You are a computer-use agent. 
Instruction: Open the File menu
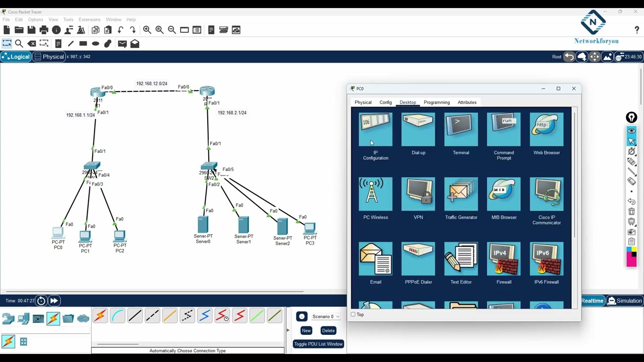[x=6, y=20]
